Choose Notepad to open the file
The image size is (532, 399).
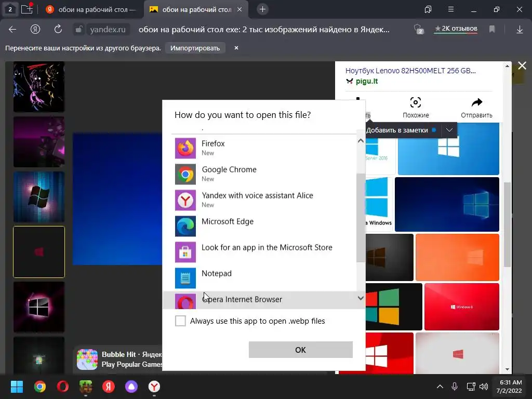click(264, 278)
